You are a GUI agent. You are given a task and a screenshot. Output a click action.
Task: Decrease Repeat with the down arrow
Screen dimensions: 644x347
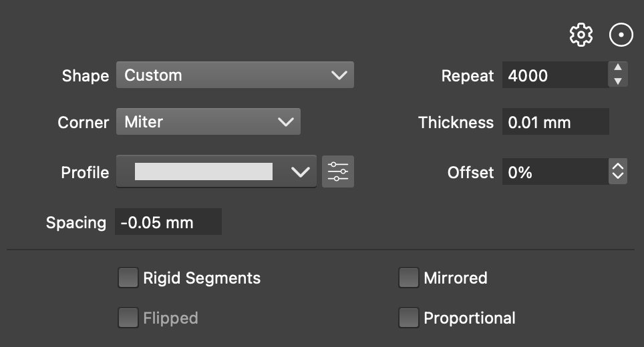(618, 81)
